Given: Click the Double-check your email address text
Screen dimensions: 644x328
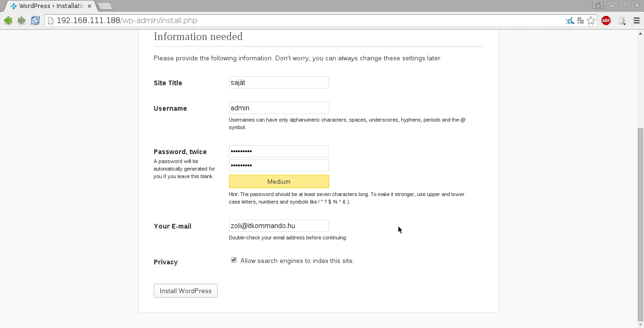Looking at the screenshot, I should point(288,238).
